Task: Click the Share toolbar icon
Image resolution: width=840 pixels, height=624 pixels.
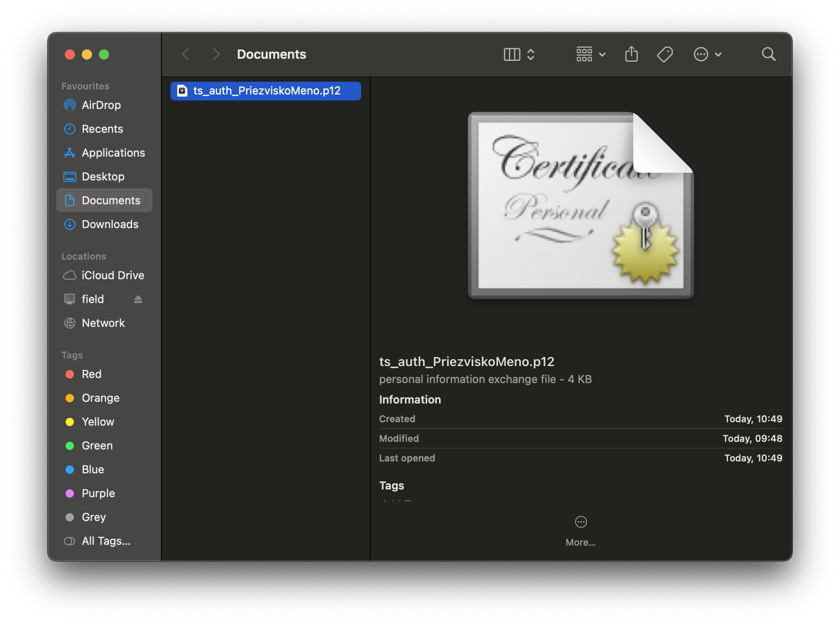Action: pyautogui.click(x=631, y=54)
